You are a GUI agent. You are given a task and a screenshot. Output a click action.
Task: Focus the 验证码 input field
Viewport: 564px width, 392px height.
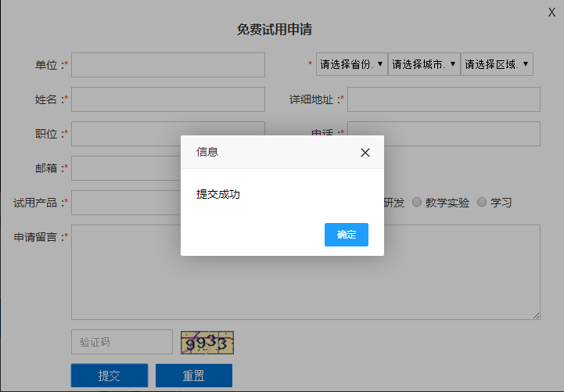point(121,342)
